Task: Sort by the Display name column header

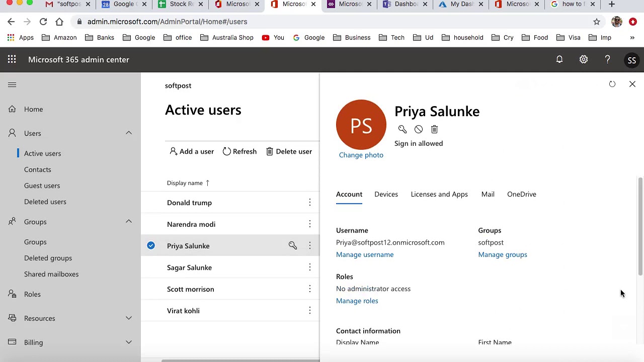Action: [185, 183]
